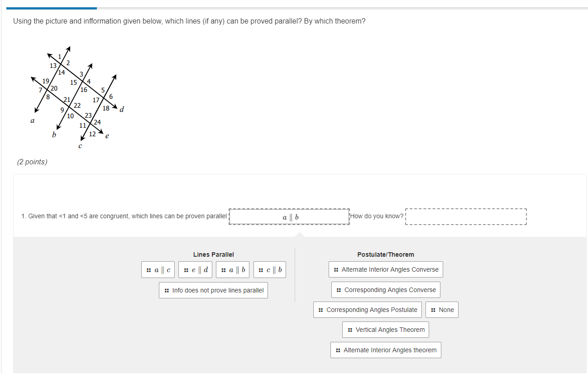Click the drag handle on the "a ∥ b" chip
This screenshot has width=588, height=374.
(x=224, y=269)
